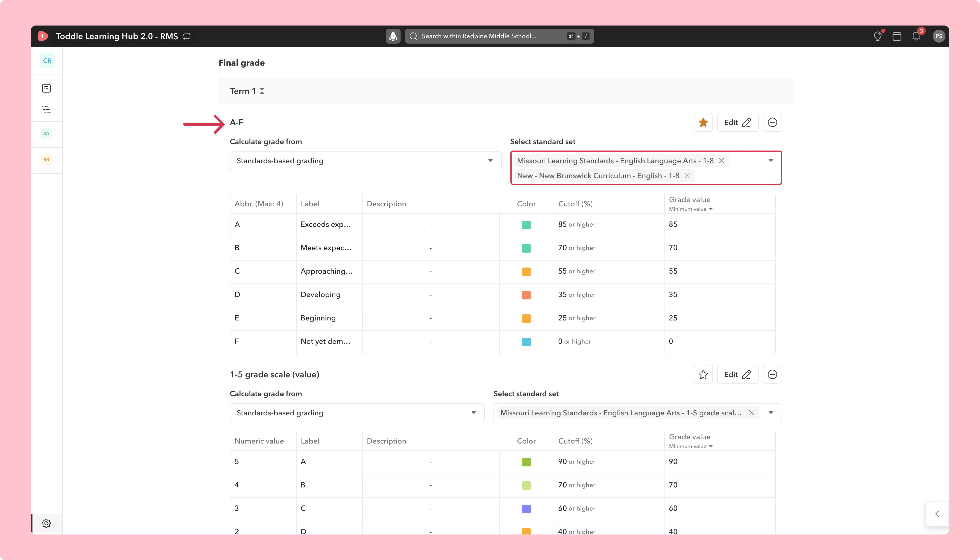The width and height of the screenshot is (980, 560).
Task: Click color swatch for grade D Developing
Action: coord(526,295)
